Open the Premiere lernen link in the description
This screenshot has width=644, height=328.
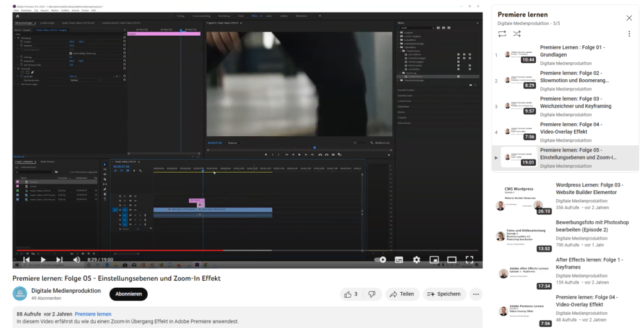click(x=93, y=314)
